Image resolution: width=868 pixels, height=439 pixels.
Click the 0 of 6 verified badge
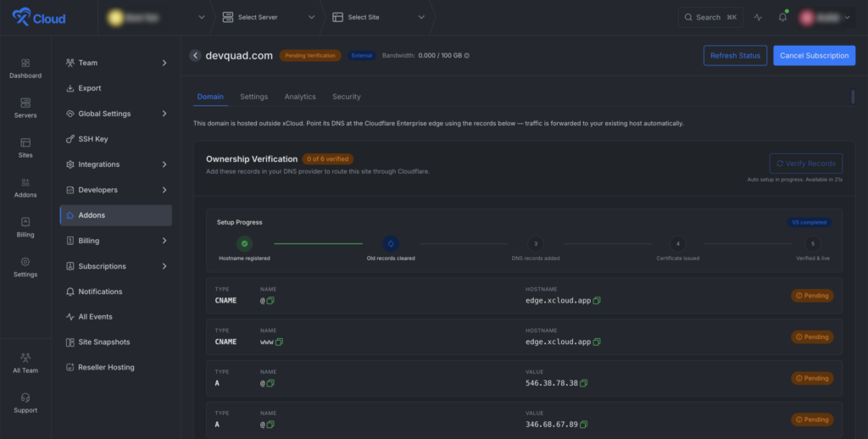tap(328, 158)
